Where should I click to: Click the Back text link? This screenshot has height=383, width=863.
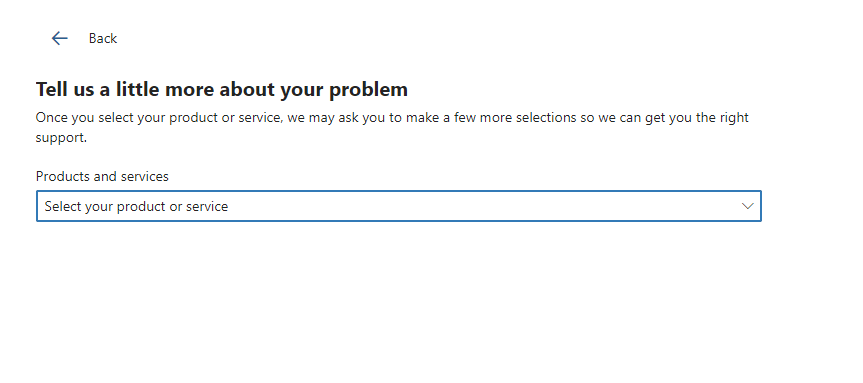[103, 39]
